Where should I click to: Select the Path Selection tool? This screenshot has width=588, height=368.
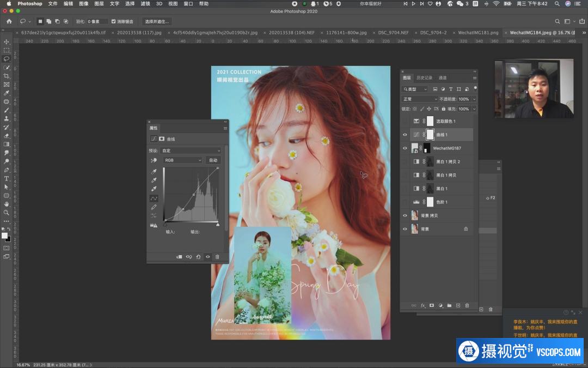(7, 187)
